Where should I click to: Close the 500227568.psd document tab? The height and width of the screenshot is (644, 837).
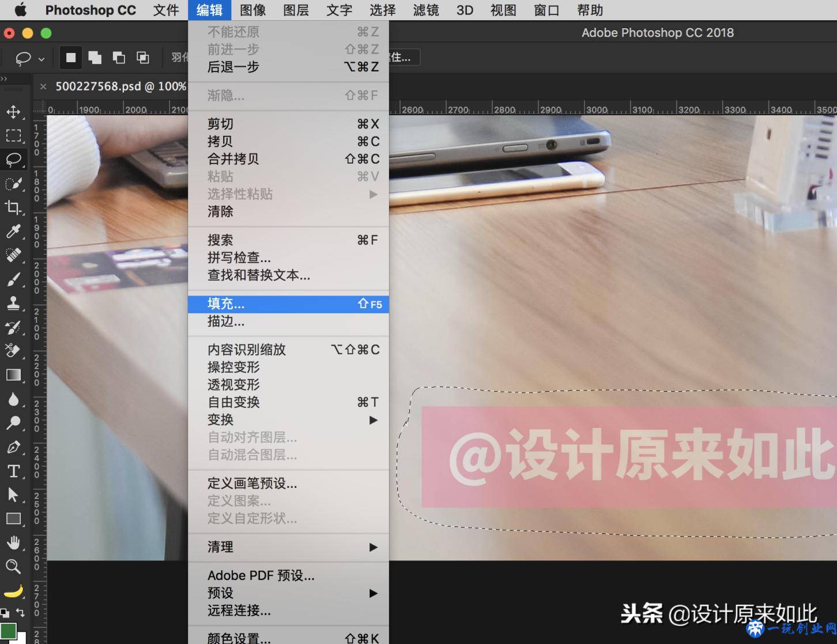pyautogui.click(x=43, y=86)
